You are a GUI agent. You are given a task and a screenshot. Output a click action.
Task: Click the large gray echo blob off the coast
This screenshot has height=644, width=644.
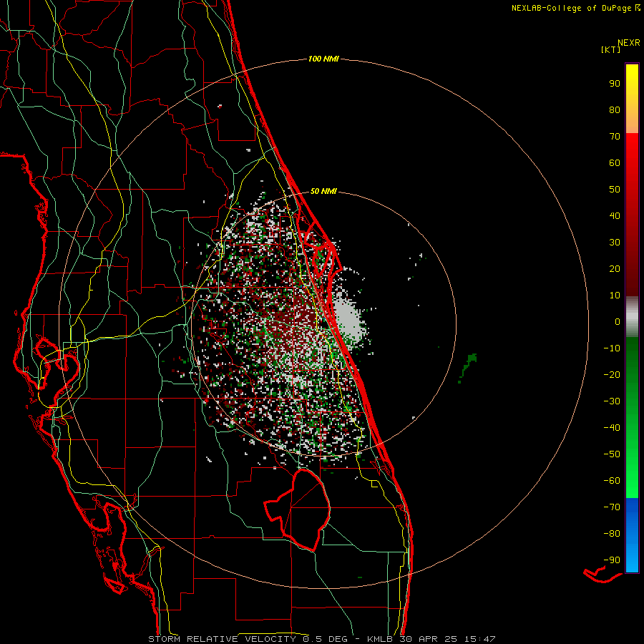pos(348,321)
